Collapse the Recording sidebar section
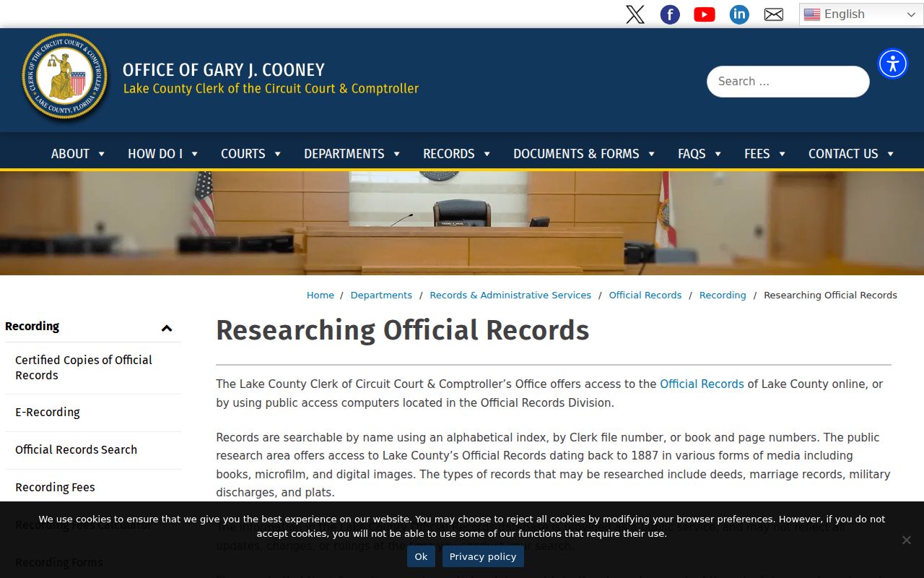This screenshot has width=924, height=578. coord(167,327)
